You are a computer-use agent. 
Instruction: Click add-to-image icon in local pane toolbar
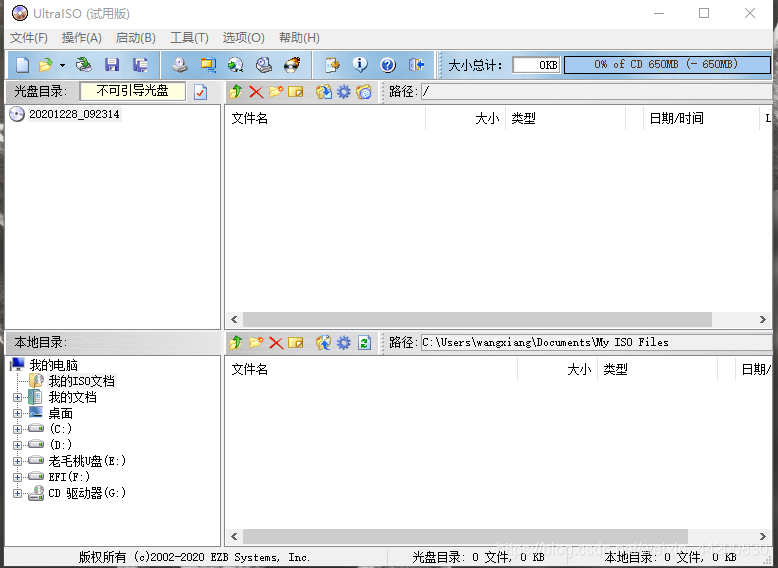324,343
